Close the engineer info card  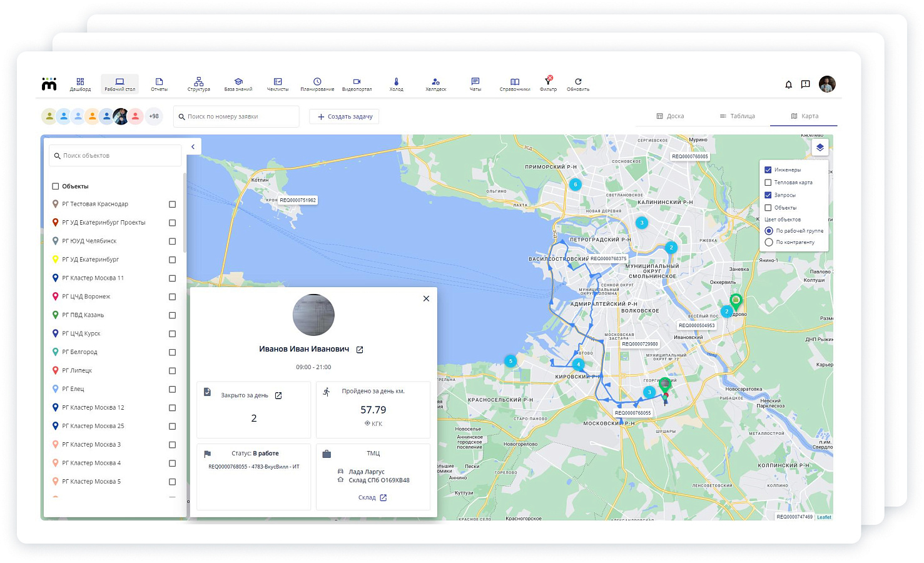426,298
